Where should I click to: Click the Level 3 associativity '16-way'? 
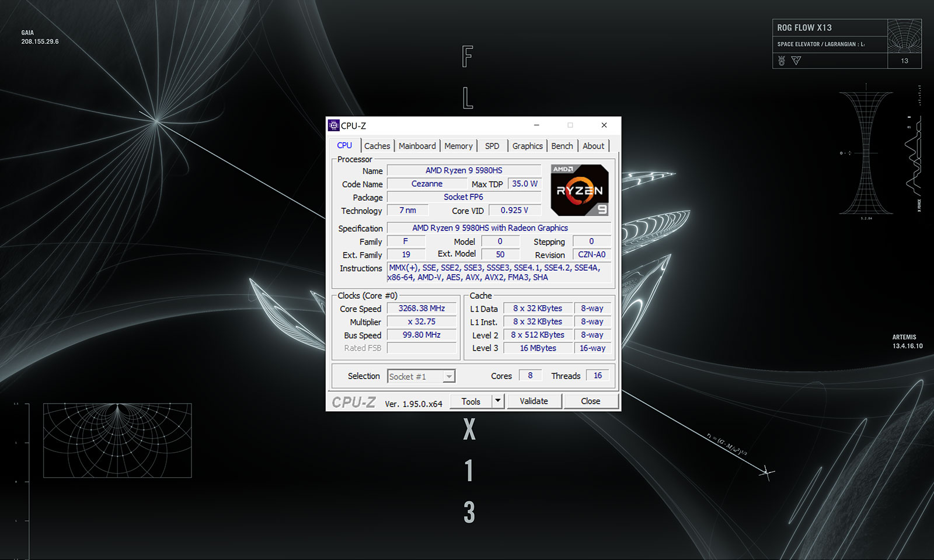point(593,348)
